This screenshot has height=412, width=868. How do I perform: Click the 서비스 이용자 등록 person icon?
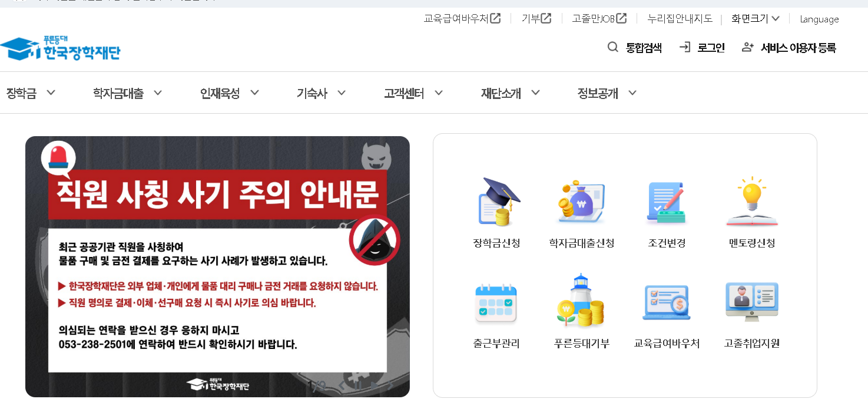coord(748,47)
